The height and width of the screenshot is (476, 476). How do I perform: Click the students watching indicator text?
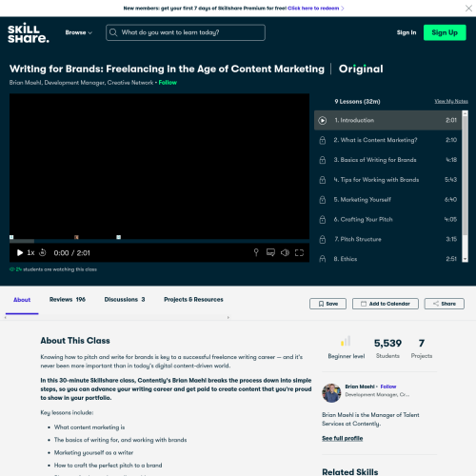click(53, 269)
